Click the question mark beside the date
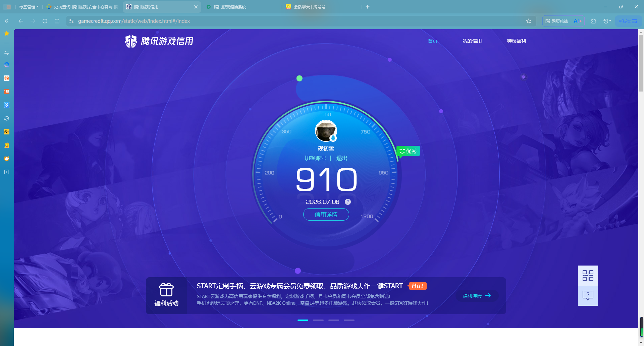Screen dimensions: 644x346 pos(348,202)
